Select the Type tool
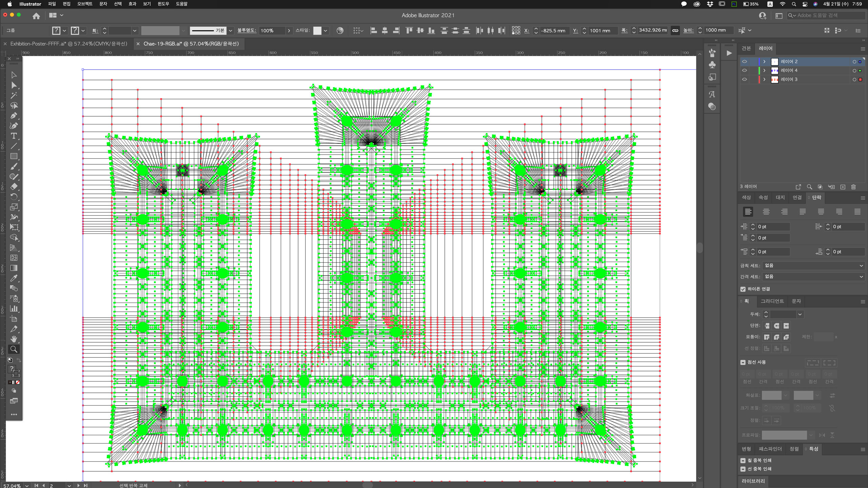The height and width of the screenshot is (488, 868). tap(14, 136)
